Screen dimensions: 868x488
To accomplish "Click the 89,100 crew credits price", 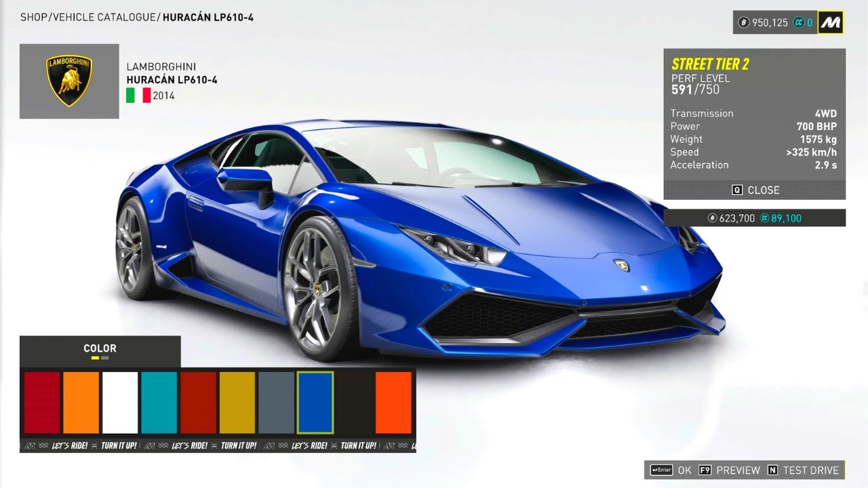I will [x=786, y=218].
